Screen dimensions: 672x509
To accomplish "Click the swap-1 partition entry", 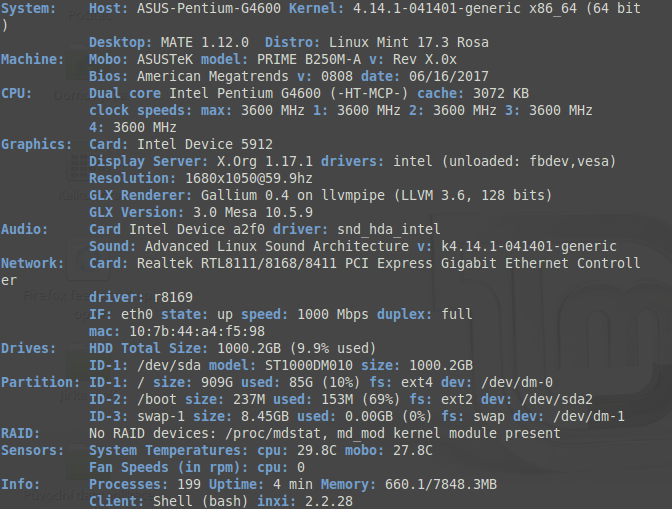I will [x=156, y=415].
